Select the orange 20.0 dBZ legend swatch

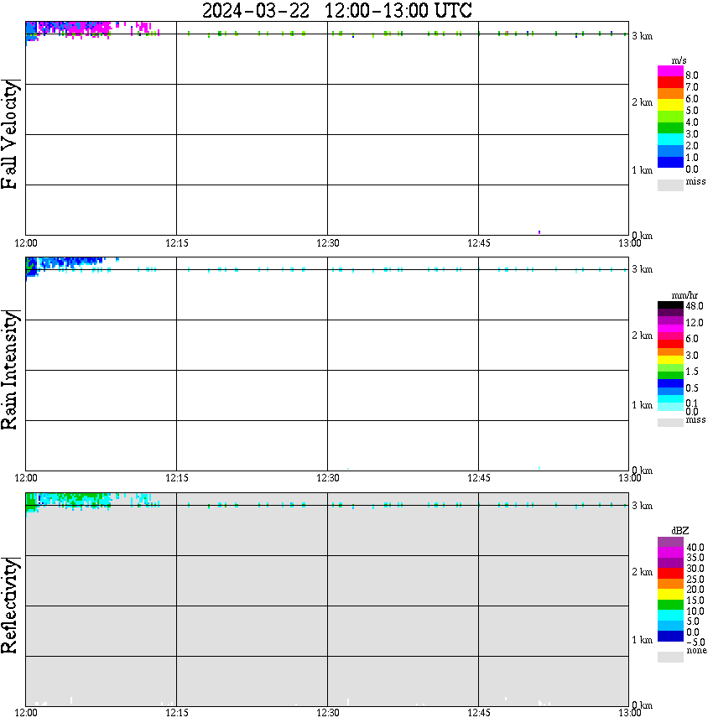670,584
